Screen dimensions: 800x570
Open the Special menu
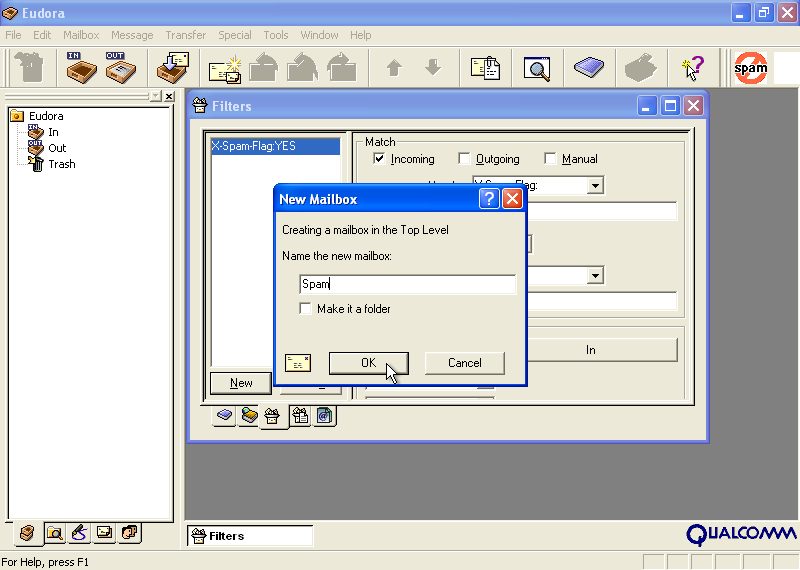(235, 35)
